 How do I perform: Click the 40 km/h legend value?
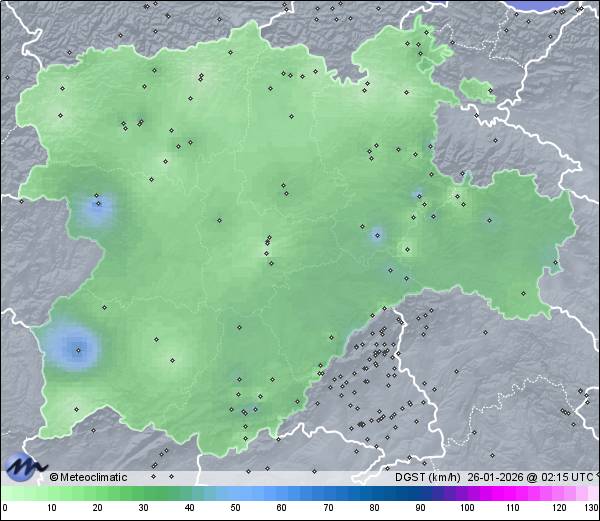coord(189,507)
